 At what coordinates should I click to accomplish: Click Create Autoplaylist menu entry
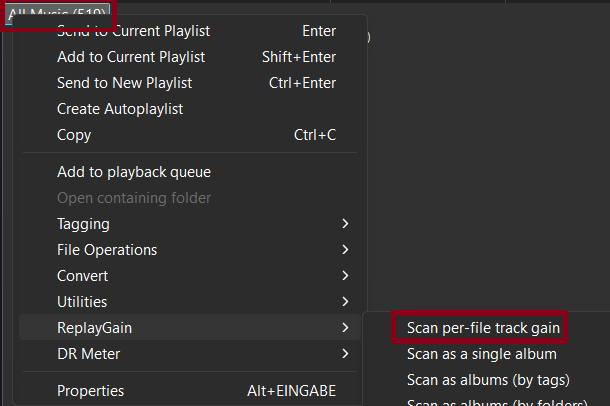(120, 109)
